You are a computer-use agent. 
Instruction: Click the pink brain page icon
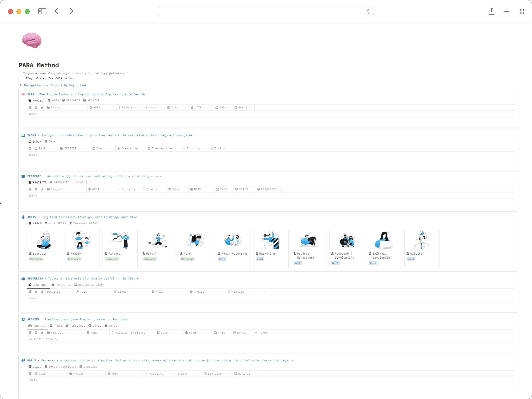coord(32,40)
